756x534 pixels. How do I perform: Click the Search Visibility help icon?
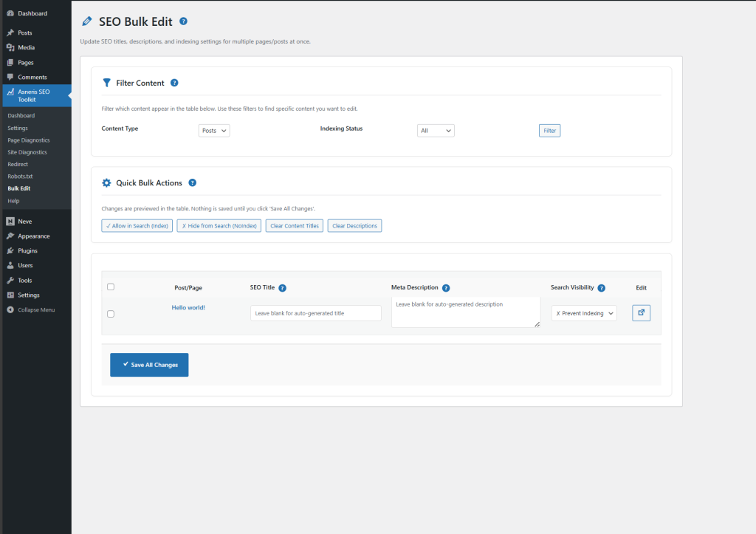click(x=602, y=287)
